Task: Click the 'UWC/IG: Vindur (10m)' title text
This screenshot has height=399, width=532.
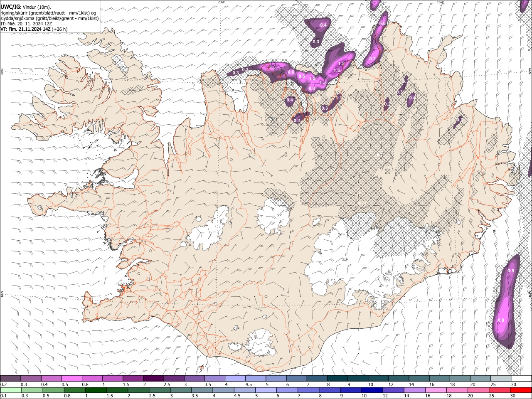Action: [25, 7]
